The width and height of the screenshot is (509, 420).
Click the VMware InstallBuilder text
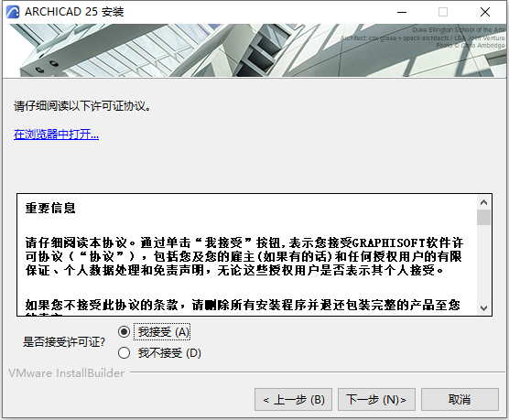[67, 373]
